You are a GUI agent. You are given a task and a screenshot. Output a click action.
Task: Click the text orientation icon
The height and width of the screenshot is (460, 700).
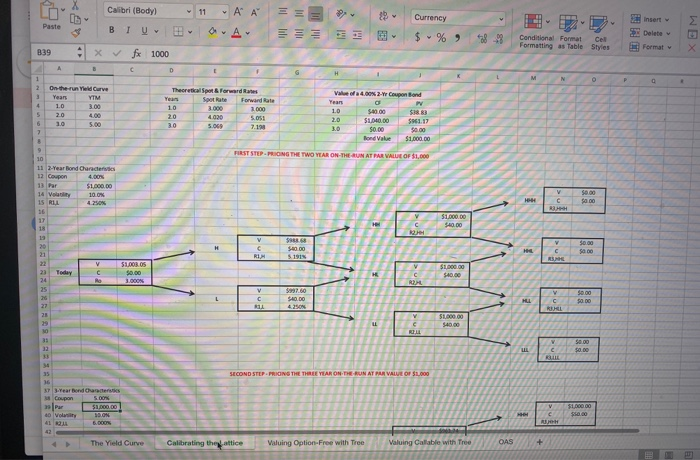[341, 15]
